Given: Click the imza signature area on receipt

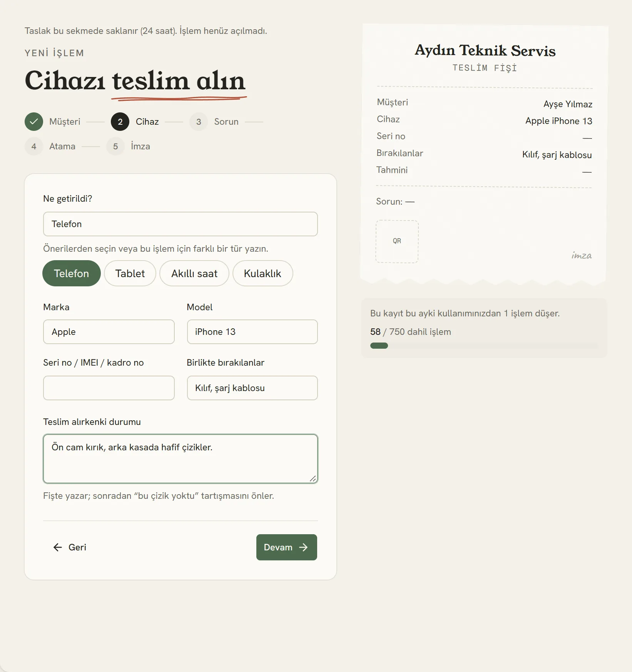Looking at the screenshot, I should tap(582, 256).
